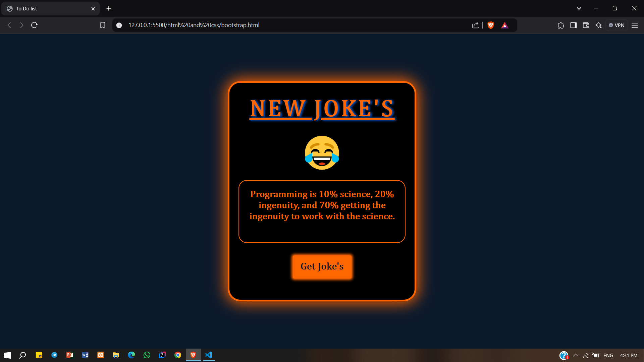
Task: Toggle the sidebar panel button
Action: click(574, 25)
